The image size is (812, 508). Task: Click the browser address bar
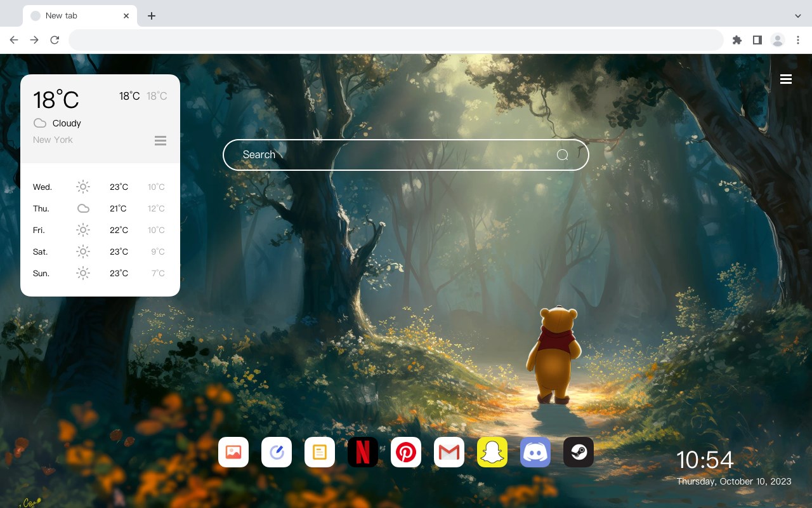click(396, 40)
